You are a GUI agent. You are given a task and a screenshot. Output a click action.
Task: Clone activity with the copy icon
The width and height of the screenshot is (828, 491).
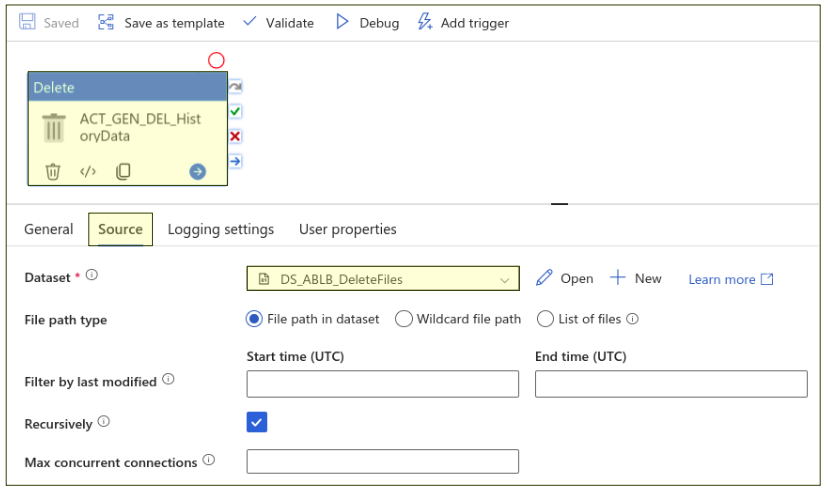[123, 172]
